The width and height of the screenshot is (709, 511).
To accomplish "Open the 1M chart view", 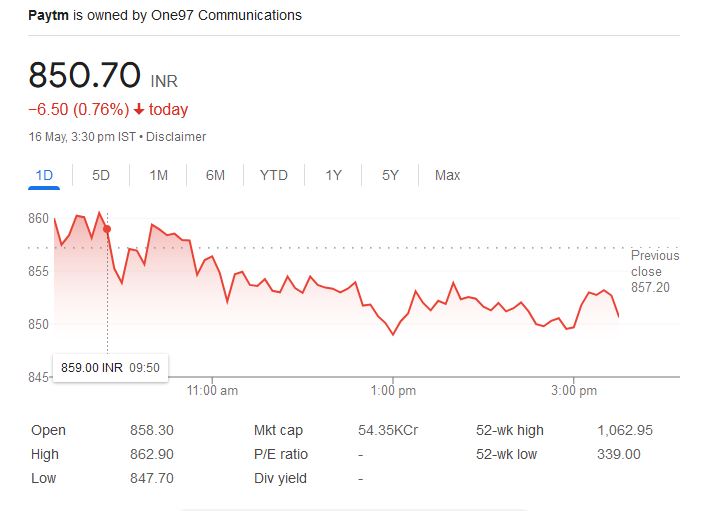I will [159, 175].
